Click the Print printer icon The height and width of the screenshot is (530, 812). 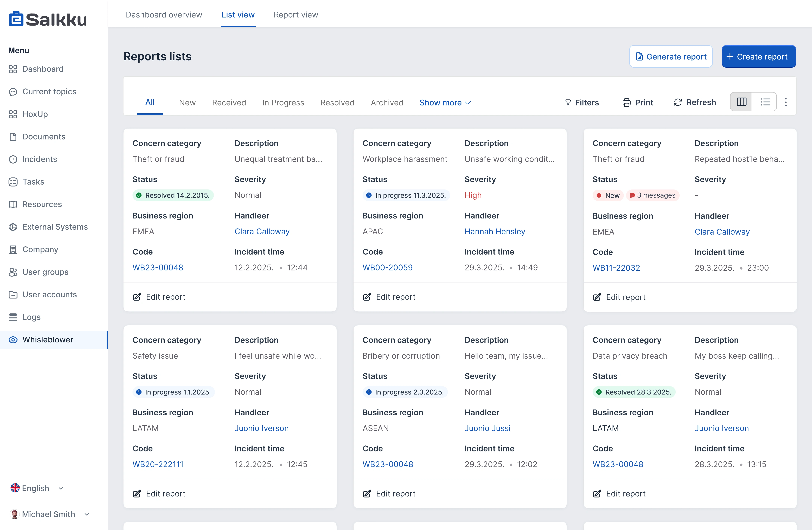click(x=626, y=103)
